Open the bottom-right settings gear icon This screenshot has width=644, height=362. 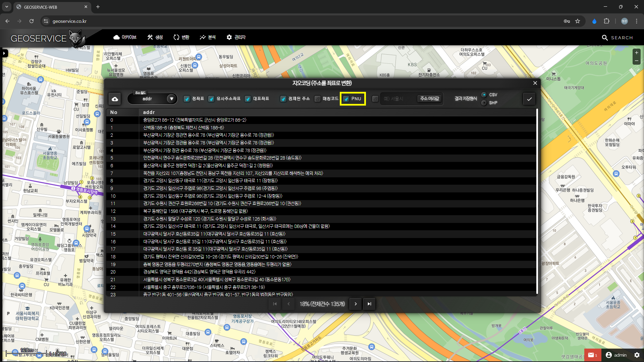(x=637, y=355)
